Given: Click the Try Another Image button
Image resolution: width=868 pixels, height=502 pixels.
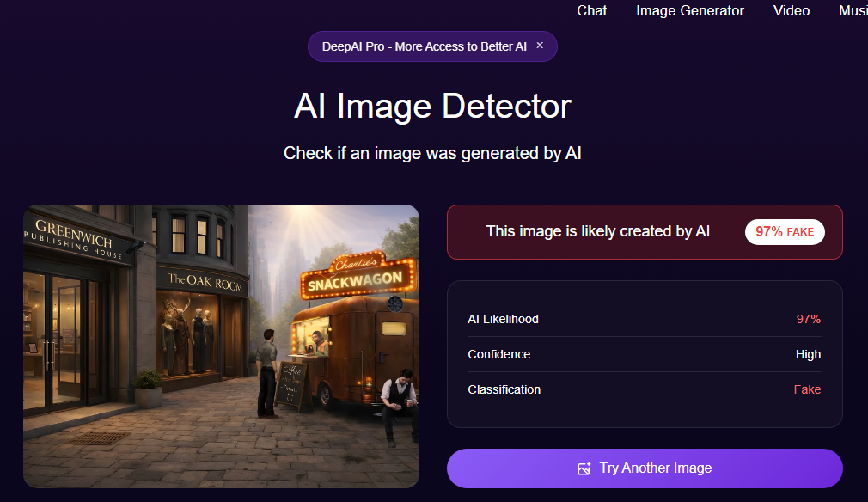Looking at the screenshot, I should pyautogui.click(x=645, y=468).
